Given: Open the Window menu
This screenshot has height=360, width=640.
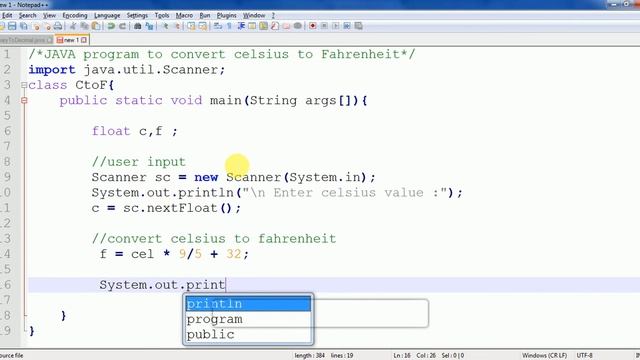Looking at the screenshot, I should pos(254,16).
